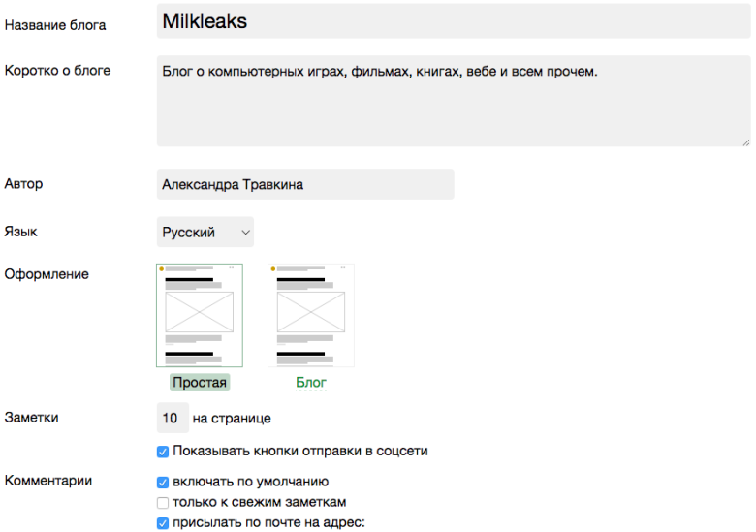This screenshot has height=532, width=756.
Task: Click the blog name field 'Milkleaks'
Action: coord(454,21)
